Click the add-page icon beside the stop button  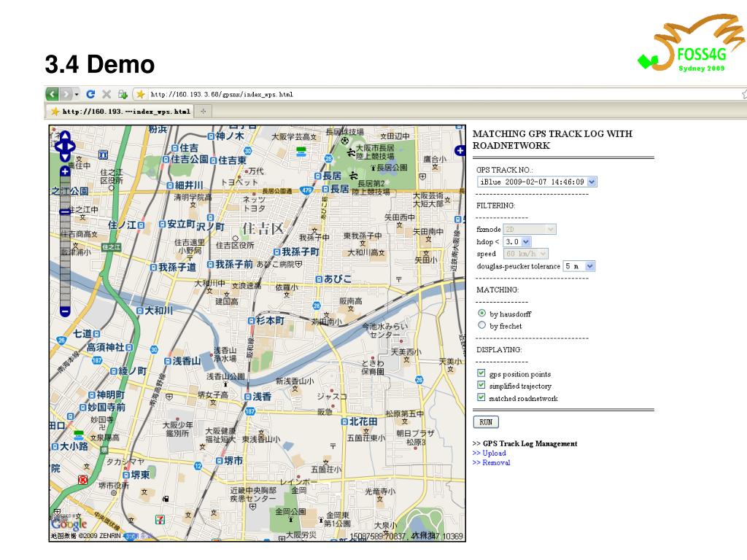point(123,94)
